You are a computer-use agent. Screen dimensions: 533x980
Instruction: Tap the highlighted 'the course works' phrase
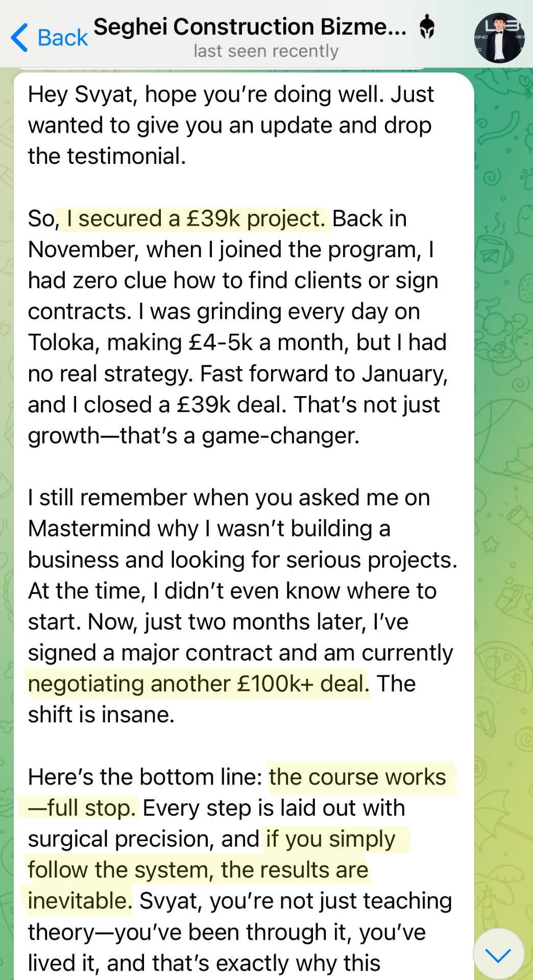point(357,777)
